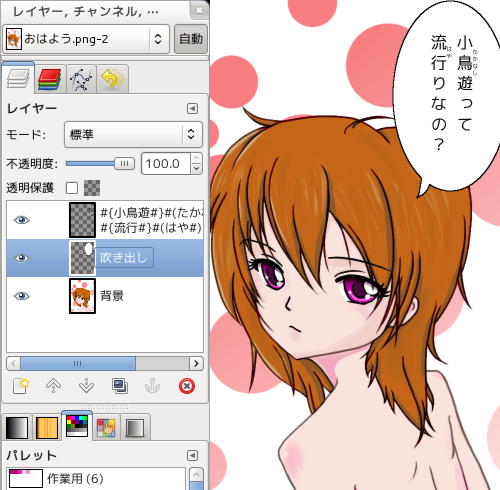Click the 背景 layer name
This screenshot has height=490, width=500.
(112, 296)
